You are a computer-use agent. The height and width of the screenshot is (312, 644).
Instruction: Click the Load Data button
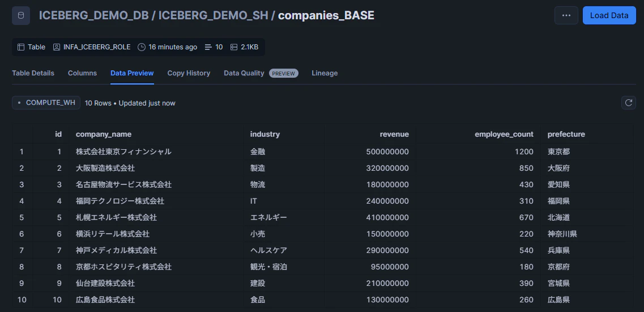pos(609,15)
